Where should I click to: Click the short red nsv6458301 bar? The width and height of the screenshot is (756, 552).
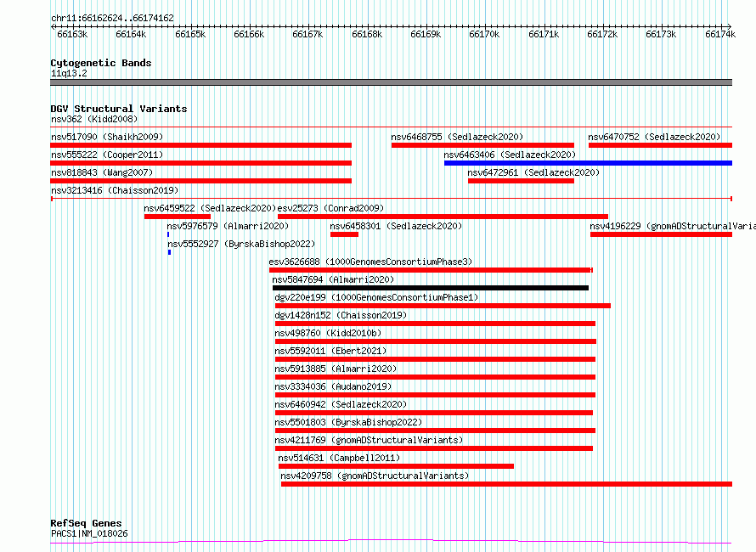(x=344, y=234)
